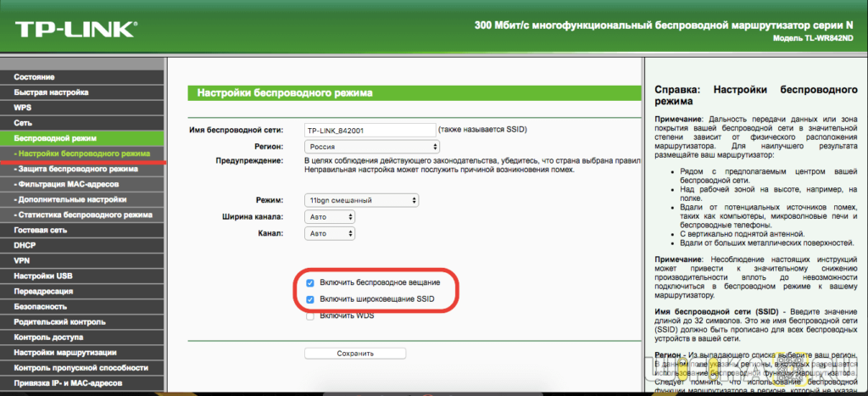Edit the wireless network name field
The image size is (868, 396).
click(x=370, y=130)
